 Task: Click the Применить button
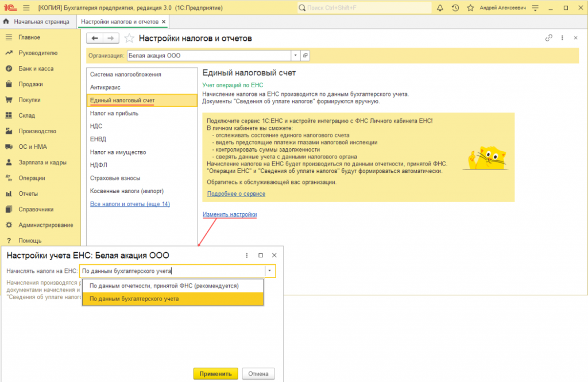click(216, 374)
